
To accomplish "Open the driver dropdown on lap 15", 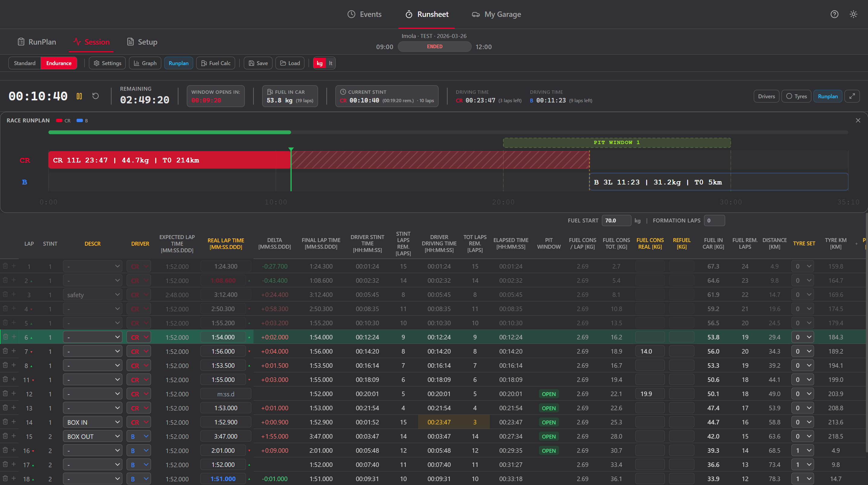I will (x=138, y=436).
